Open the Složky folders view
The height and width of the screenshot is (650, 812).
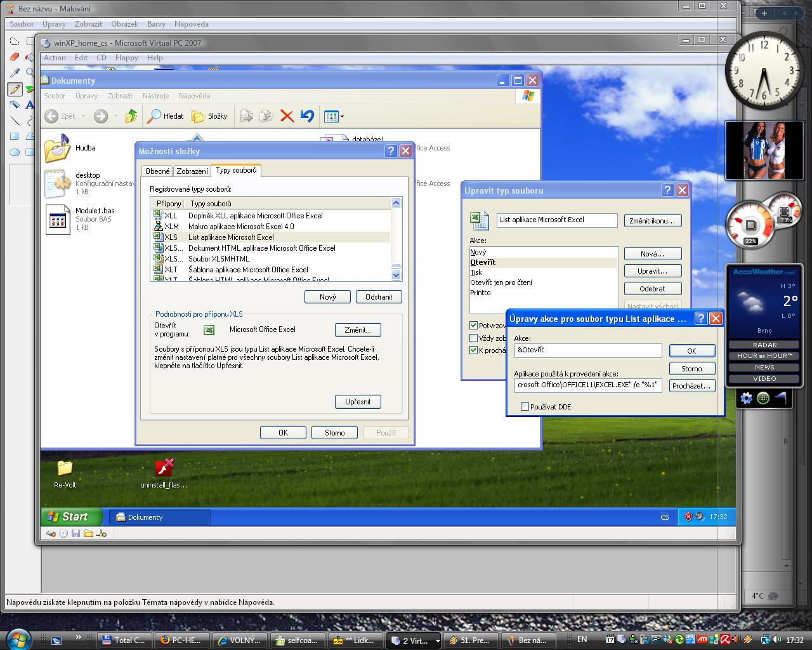[x=209, y=116]
